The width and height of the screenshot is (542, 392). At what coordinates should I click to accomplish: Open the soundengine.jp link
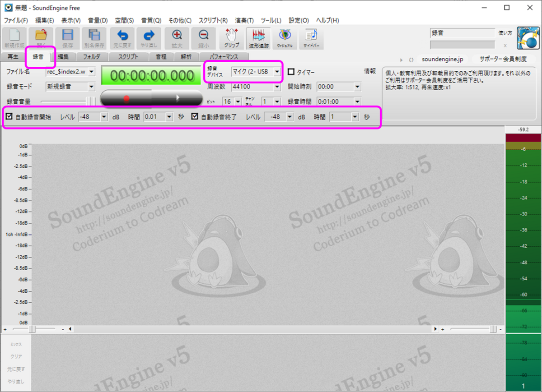click(x=442, y=60)
